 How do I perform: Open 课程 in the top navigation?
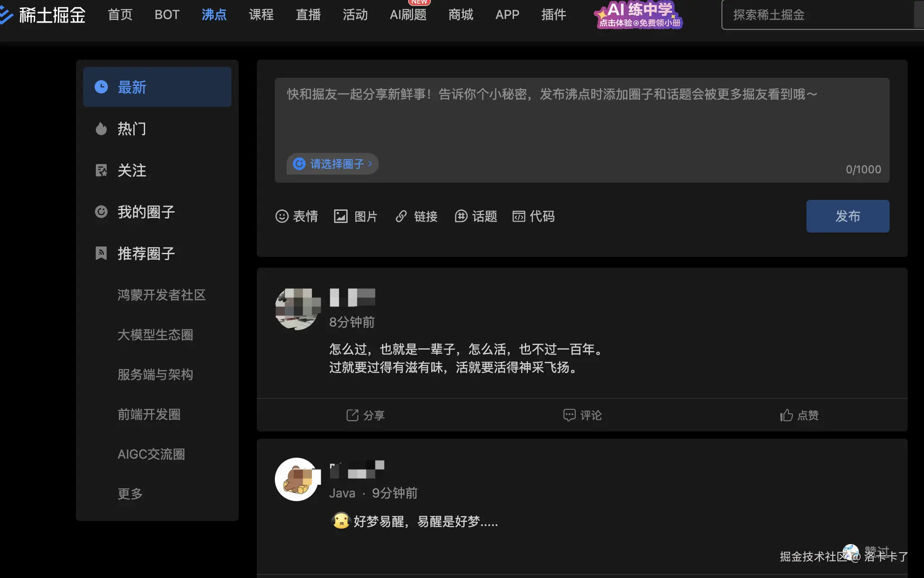pos(261,15)
